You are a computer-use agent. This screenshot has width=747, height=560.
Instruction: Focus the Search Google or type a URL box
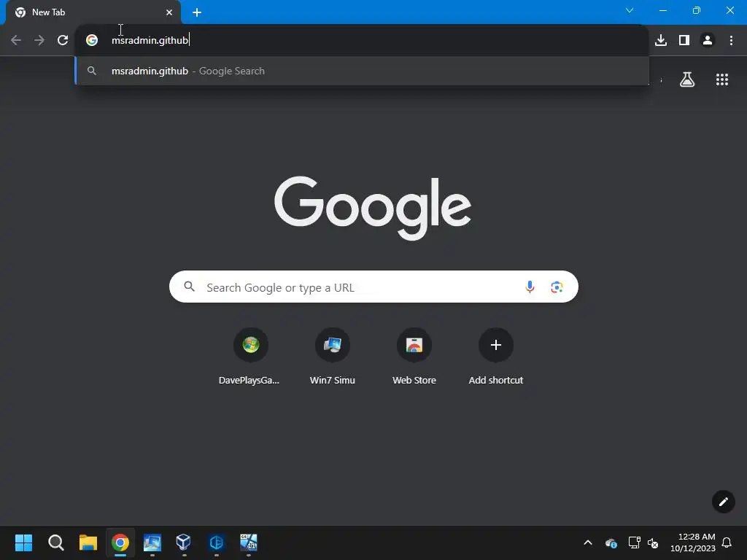point(373,287)
